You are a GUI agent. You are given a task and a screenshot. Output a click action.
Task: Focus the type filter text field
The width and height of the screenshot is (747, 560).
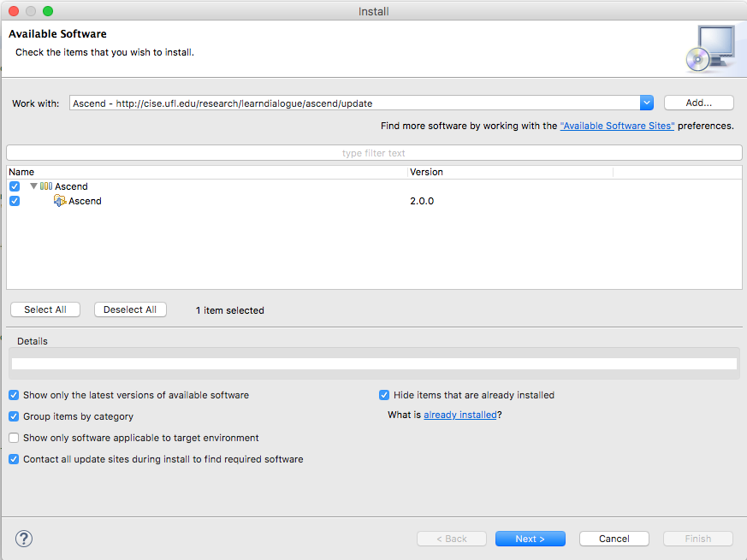pos(373,153)
